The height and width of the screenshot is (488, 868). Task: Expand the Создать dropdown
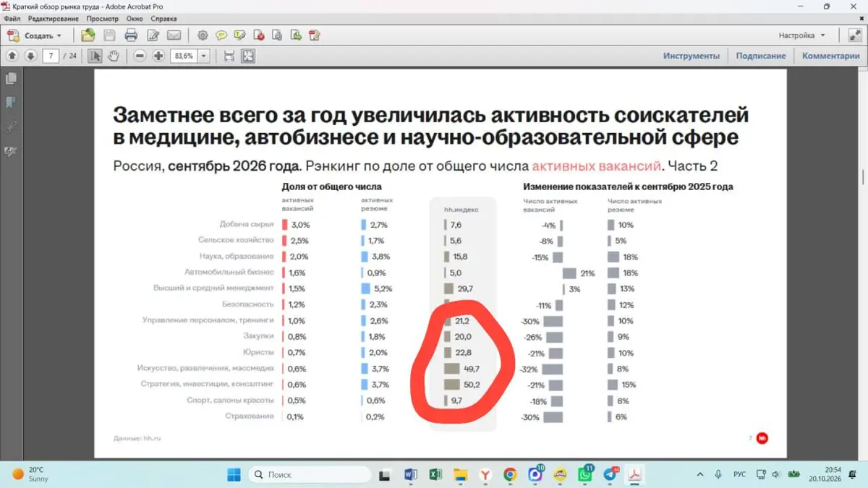[x=36, y=35]
